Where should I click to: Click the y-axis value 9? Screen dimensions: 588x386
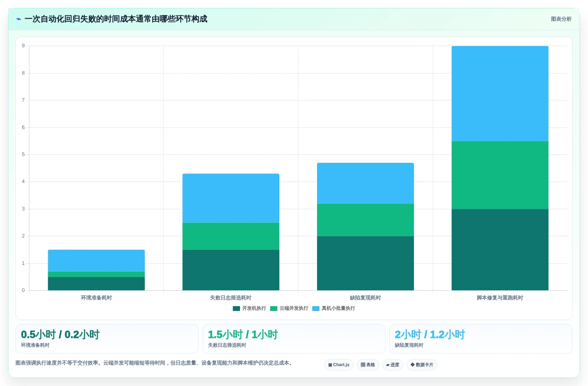(x=23, y=46)
